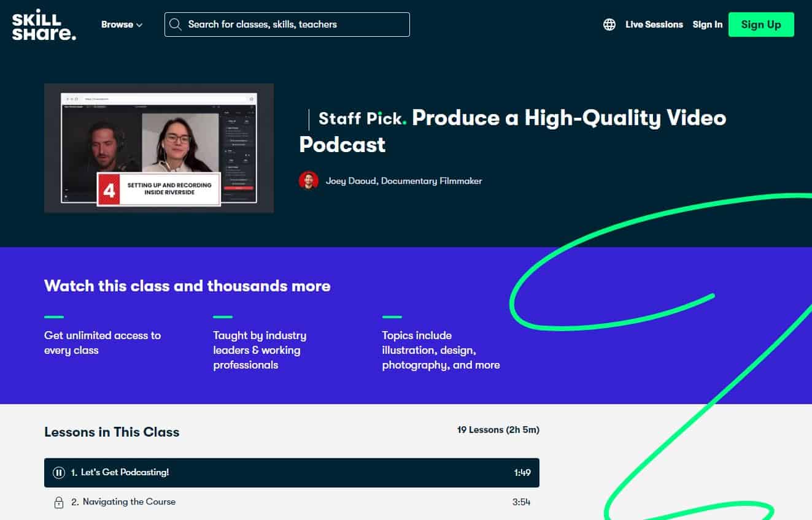Open the globe language selector
The height and width of the screenshot is (520, 812).
(609, 25)
